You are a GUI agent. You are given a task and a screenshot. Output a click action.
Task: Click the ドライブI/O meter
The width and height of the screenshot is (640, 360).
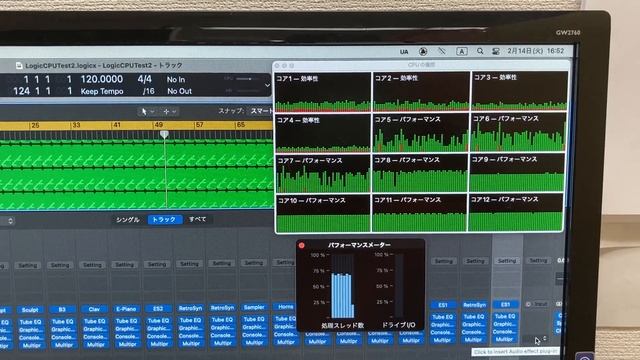point(399,285)
